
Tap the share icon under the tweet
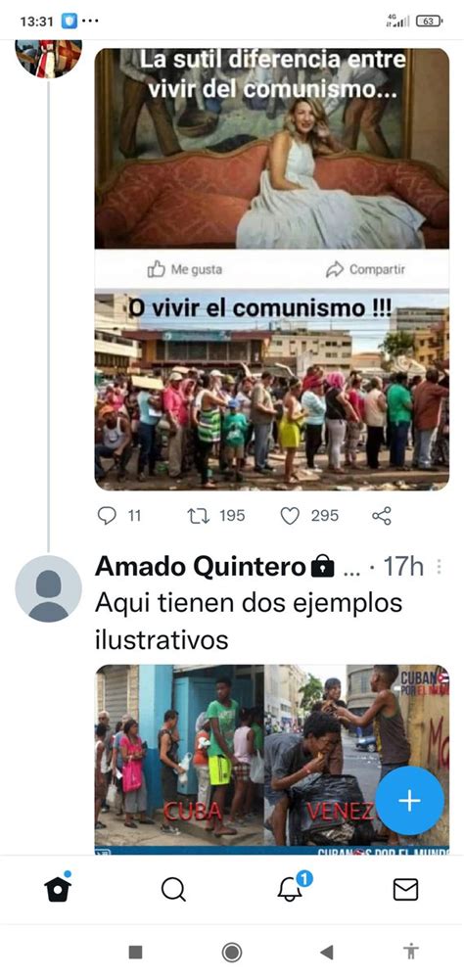382,516
